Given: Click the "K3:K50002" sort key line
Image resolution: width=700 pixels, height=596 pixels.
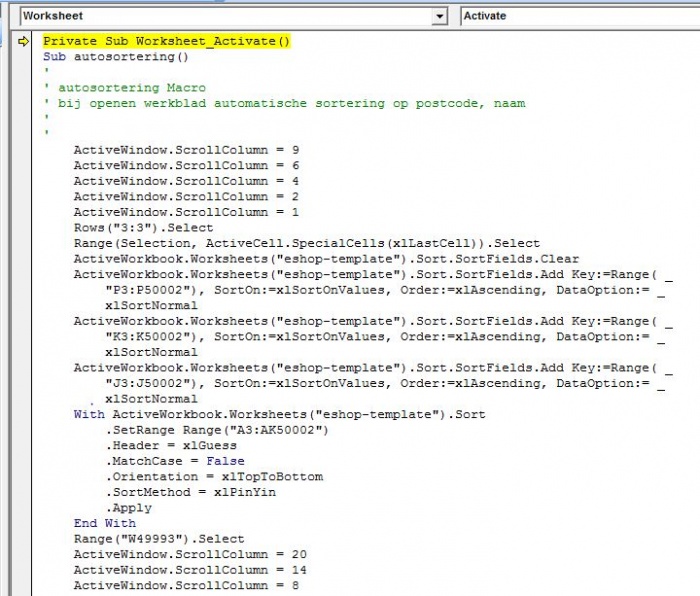Looking at the screenshot, I should click(x=386, y=337).
